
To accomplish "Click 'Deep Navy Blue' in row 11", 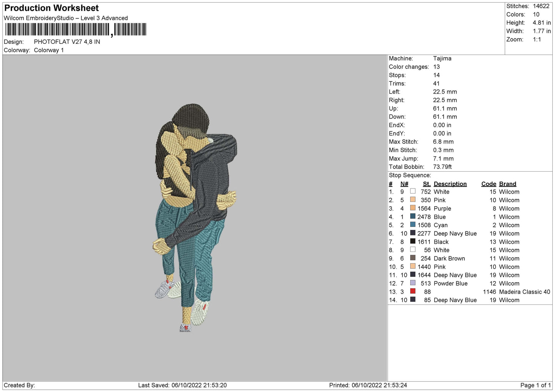I will [x=455, y=275].
